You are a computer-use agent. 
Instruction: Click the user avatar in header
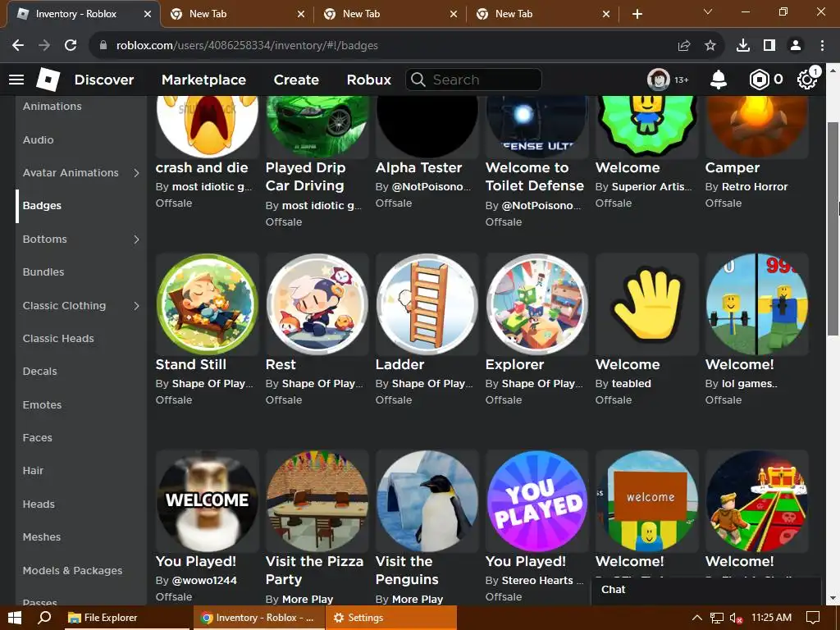(659, 80)
